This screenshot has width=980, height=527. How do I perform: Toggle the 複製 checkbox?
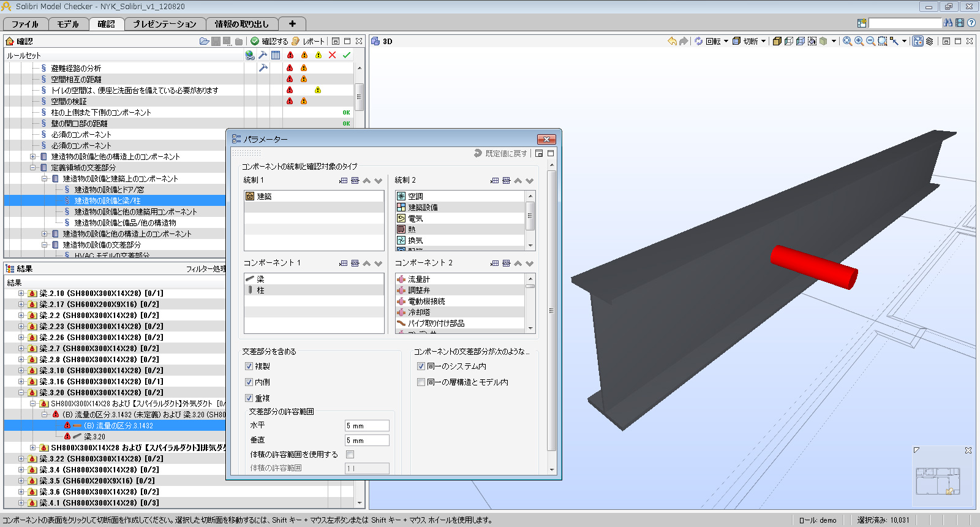(249, 366)
